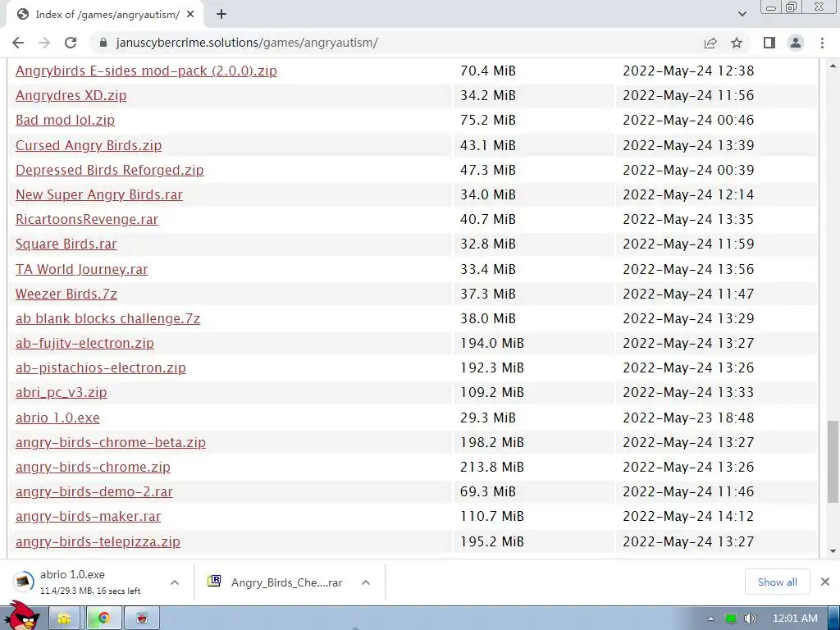The width and height of the screenshot is (840, 630).
Task: Show hidden system tray icons
Action: click(x=711, y=619)
